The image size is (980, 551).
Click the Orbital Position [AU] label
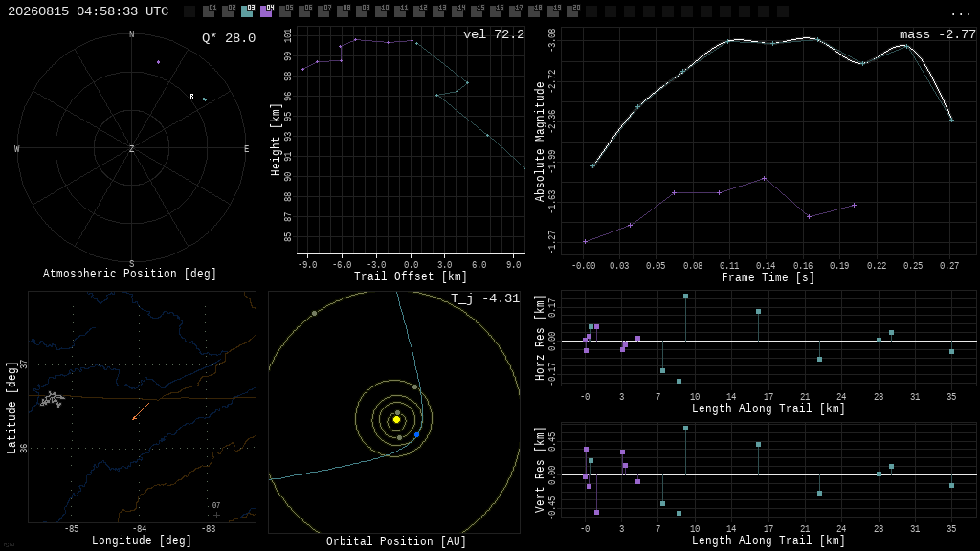[x=396, y=541]
